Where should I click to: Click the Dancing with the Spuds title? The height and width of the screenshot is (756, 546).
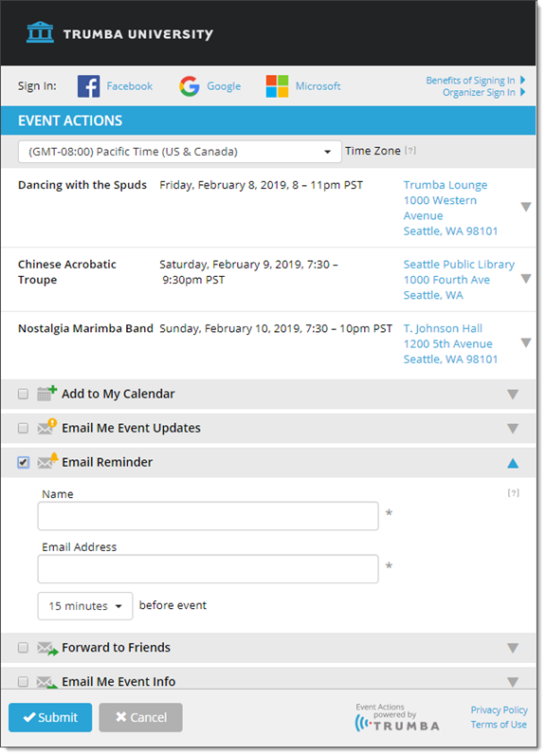pos(82,185)
